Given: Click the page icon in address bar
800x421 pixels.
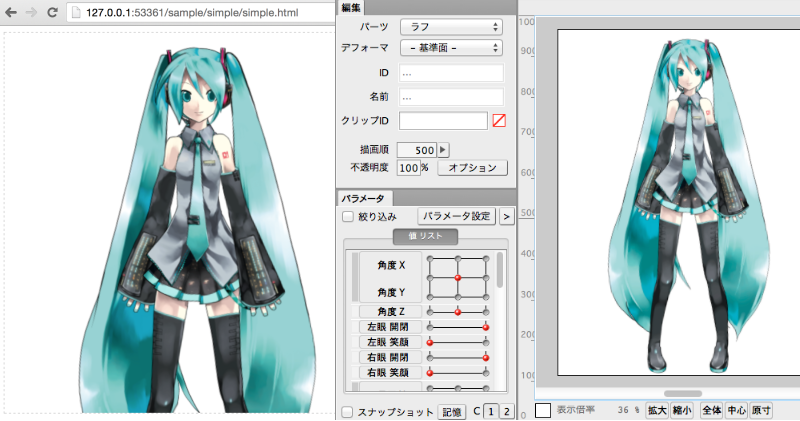Looking at the screenshot, I should pyautogui.click(x=76, y=12).
